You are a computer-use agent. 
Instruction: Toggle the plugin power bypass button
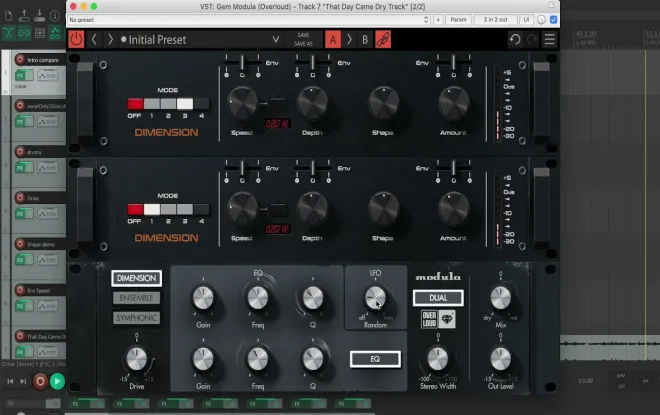click(x=76, y=40)
